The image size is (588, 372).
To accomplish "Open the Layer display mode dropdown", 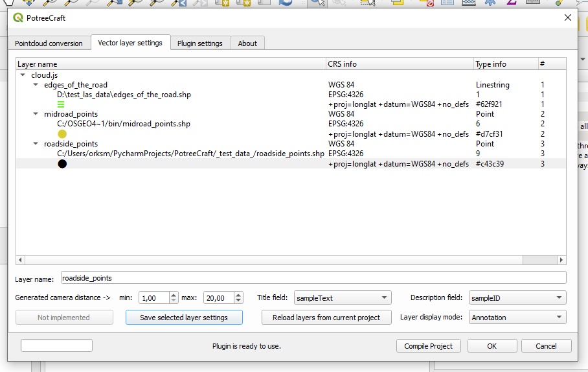I will point(517,317).
